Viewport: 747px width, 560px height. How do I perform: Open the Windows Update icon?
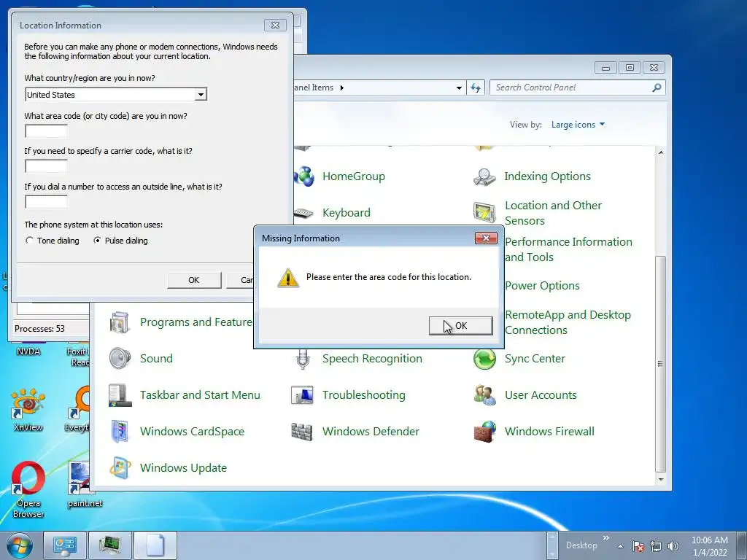pos(120,467)
